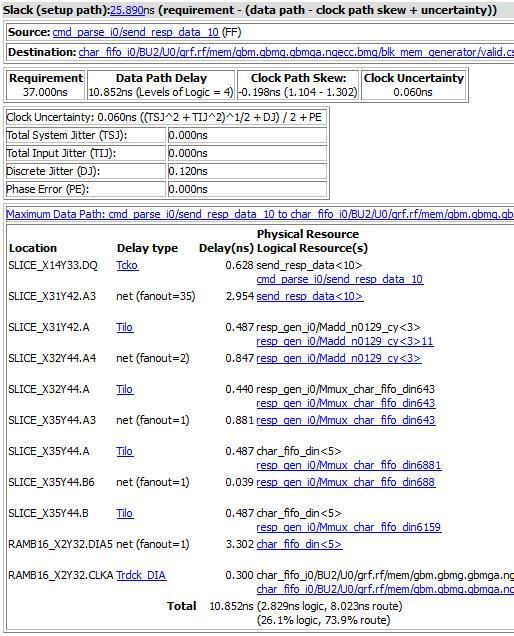Open the resp_gen_i0/Mmux_char_fifo_din6159 link
The height and width of the screenshot is (636, 514).
click(x=348, y=528)
